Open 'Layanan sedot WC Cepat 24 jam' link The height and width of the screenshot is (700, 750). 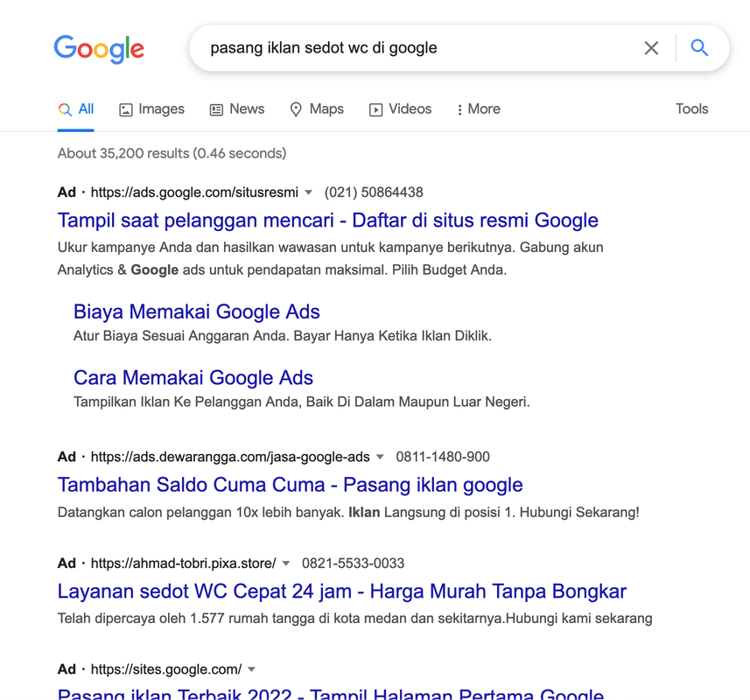(x=341, y=591)
